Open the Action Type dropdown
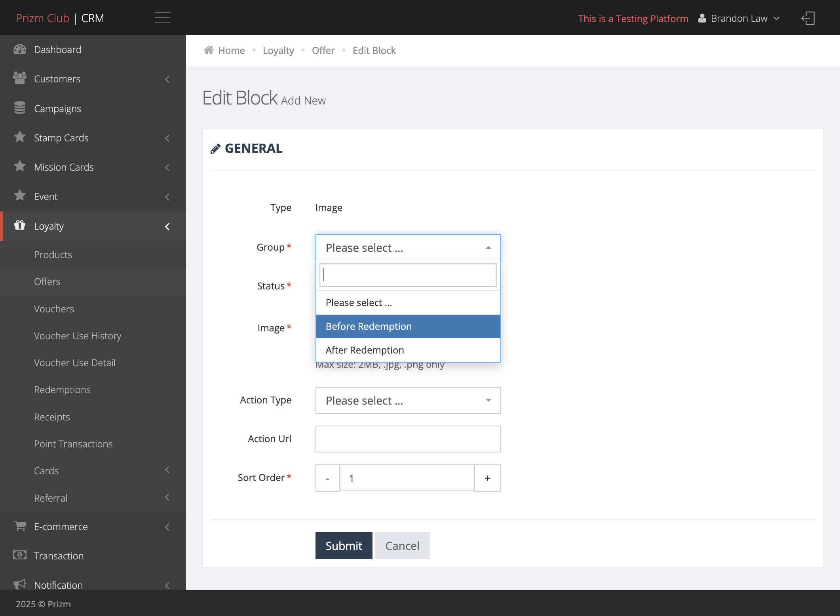This screenshot has height=616, width=840. point(408,400)
